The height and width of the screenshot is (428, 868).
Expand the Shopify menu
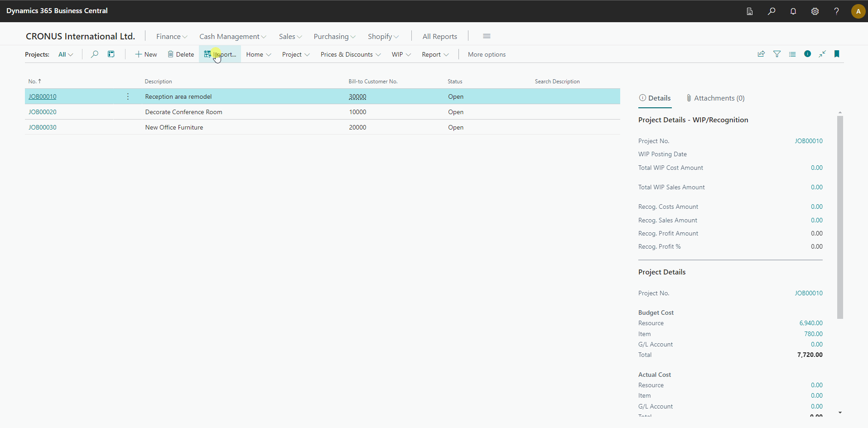[383, 36]
